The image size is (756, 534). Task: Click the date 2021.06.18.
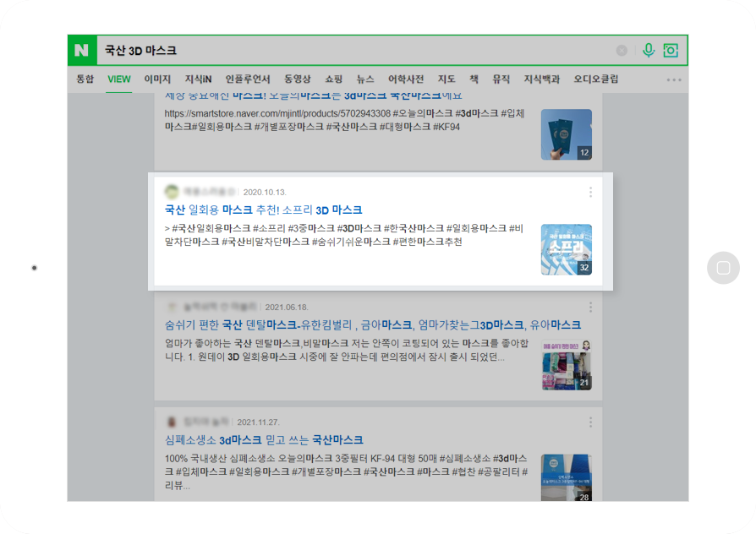point(287,308)
